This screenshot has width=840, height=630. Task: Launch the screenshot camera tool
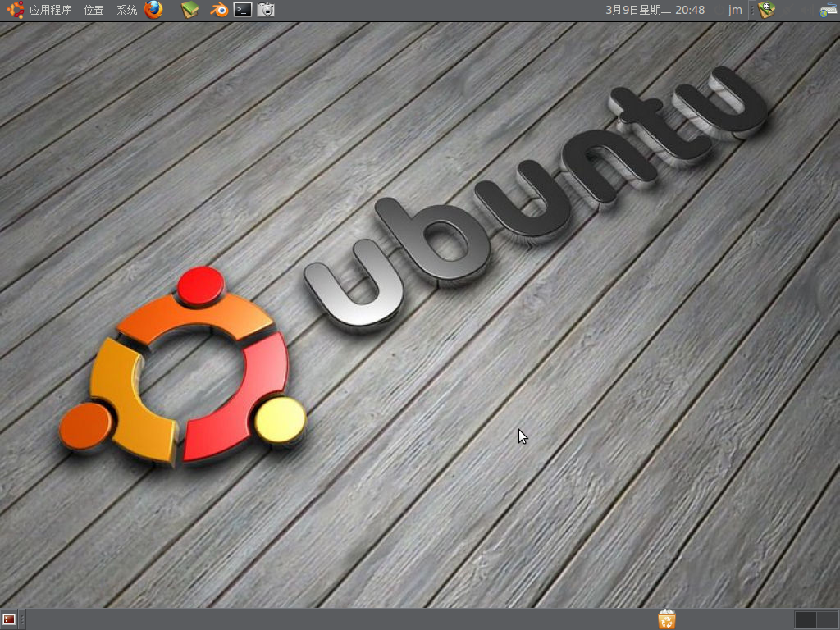(x=266, y=10)
